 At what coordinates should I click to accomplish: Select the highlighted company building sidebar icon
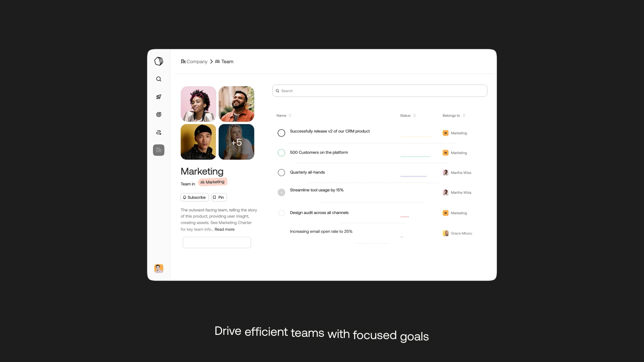coord(159,150)
